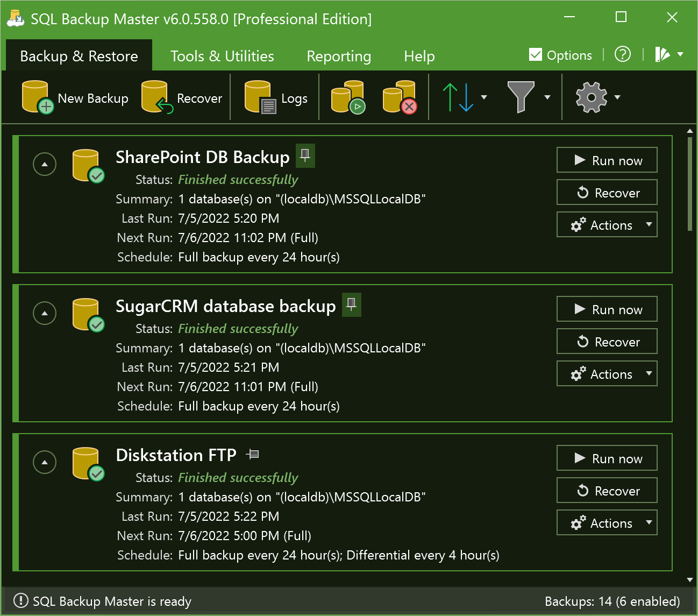This screenshot has height=616, width=698.
Task: Click the SugarCRM database backup database icon
Action: coord(88,315)
